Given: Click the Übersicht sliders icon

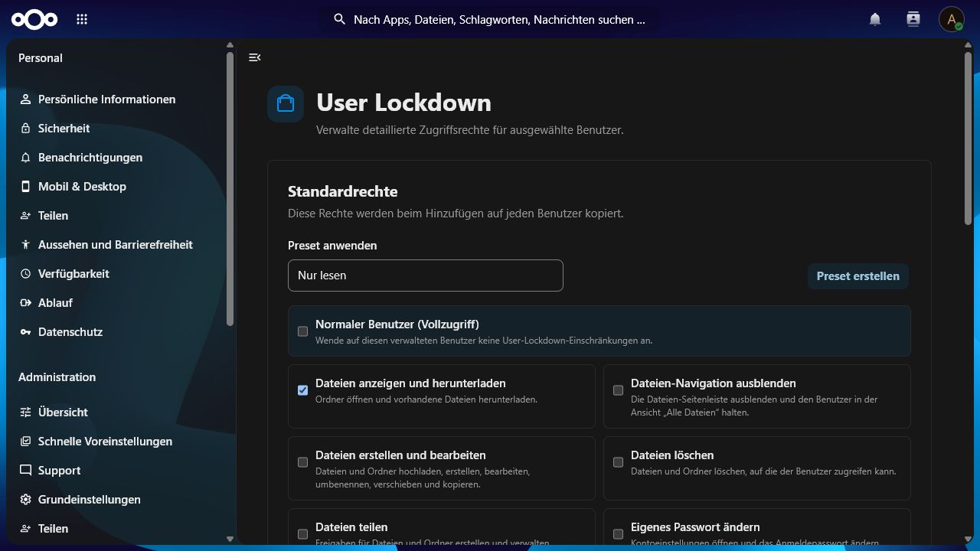Looking at the screenshot, I should [25, 412].
